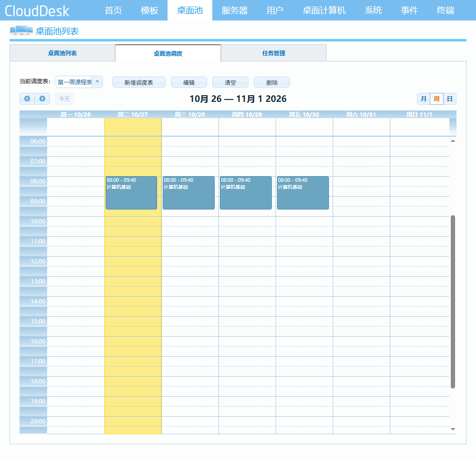
Task: Open the 服务器 menu
Action: click(235, 10)
